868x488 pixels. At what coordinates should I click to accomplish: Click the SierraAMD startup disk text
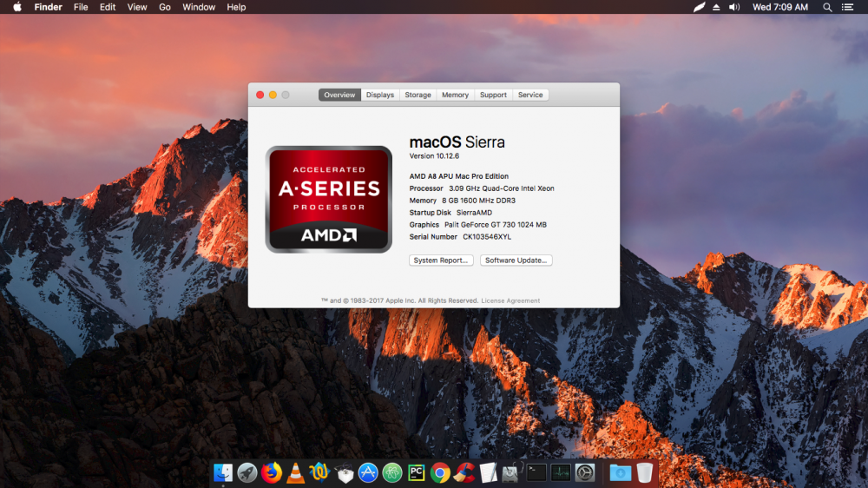point(474,213)
